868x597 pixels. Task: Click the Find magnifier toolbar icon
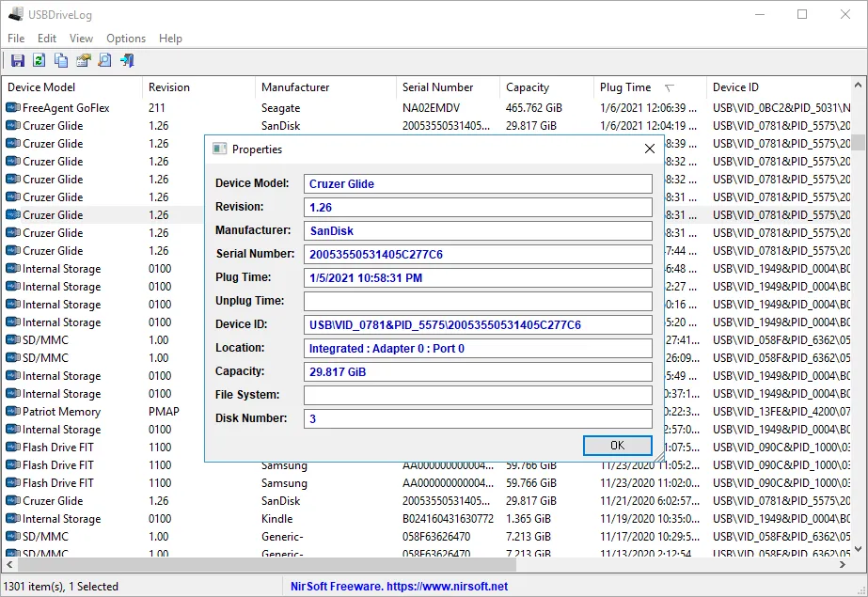coord(104,60)
